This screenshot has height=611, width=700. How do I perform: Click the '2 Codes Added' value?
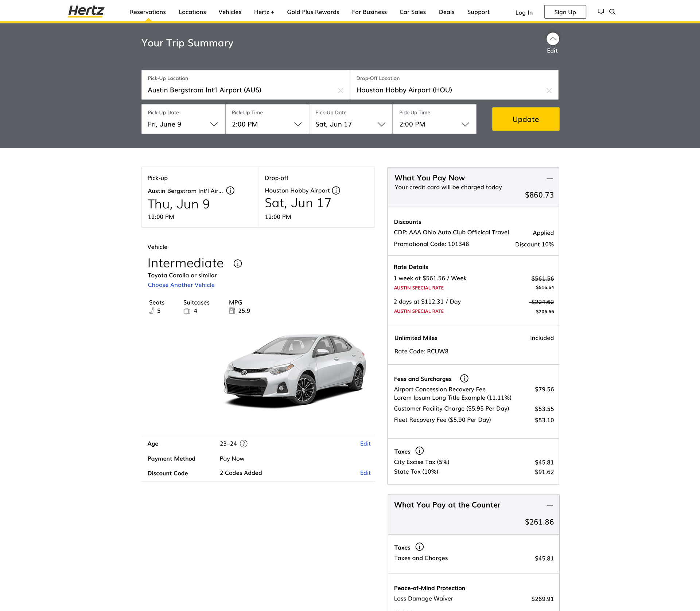(x=241, y=473)
